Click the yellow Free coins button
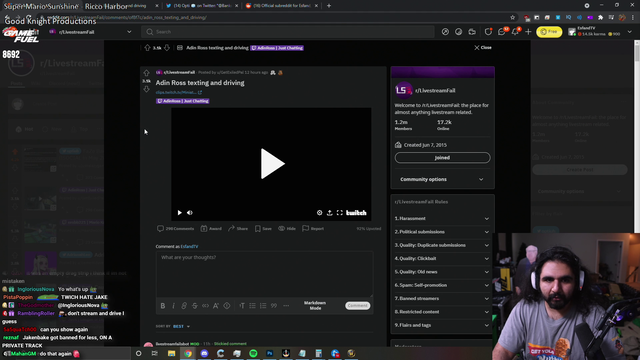The width and height of the screenshot is (640, 360). tap(549, 32)
